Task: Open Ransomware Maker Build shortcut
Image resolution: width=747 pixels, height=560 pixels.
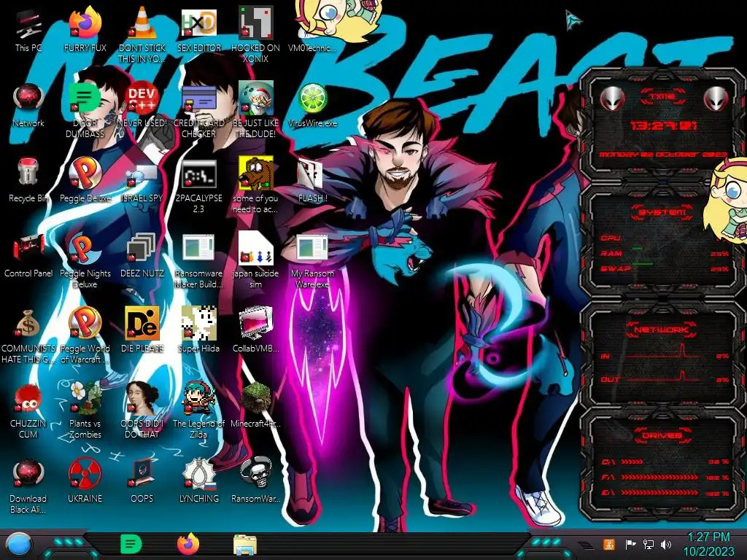Action: coord(199,260)
